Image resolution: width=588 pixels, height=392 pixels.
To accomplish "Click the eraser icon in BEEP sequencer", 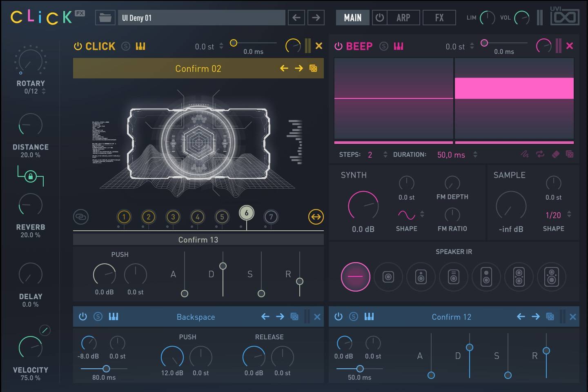I will pyautogui.click(x=555, y=154).
